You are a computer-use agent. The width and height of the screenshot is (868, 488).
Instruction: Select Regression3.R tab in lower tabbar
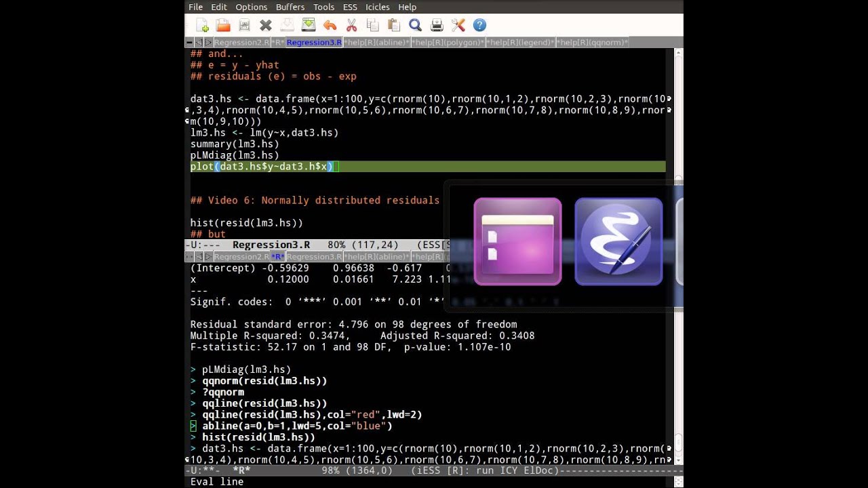(314, 257)
